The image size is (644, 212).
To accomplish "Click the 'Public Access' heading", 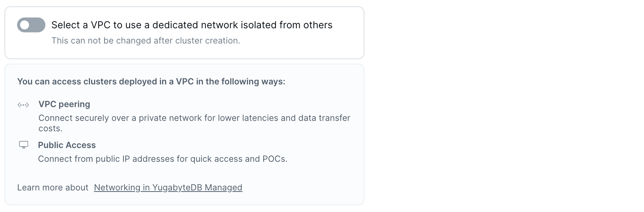I will 67,145.
